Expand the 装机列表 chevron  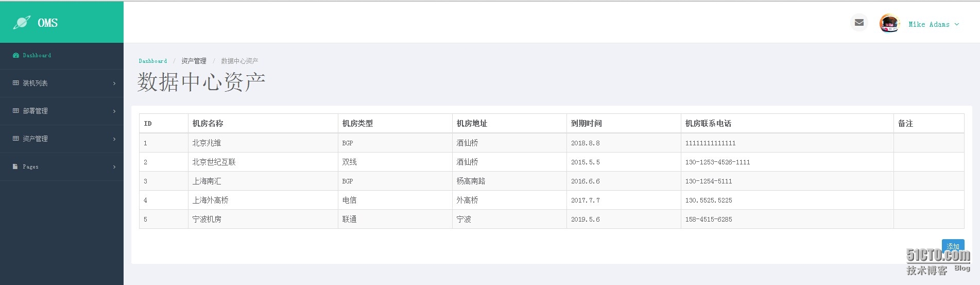(x=114, y=83)
